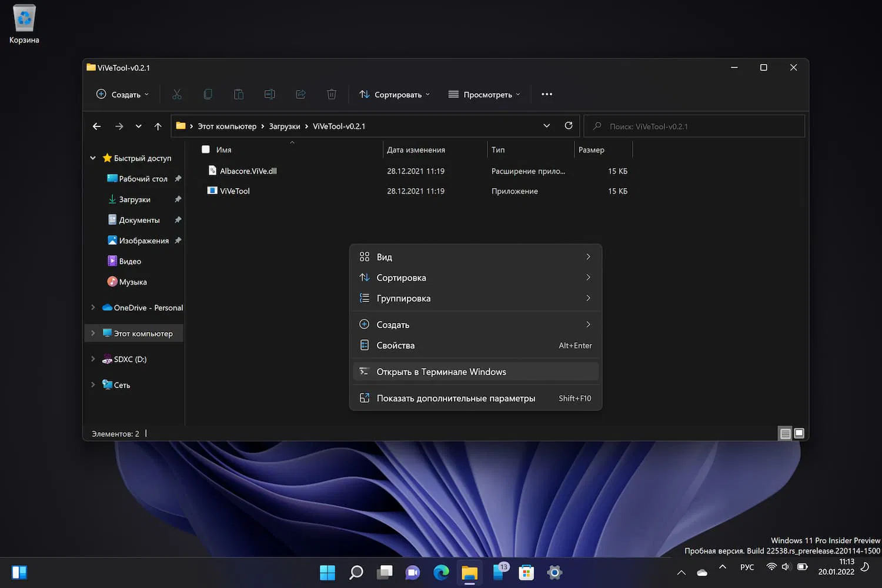Switch to details view layout icon
The image size is (882, 588).
(x=785, y=434)
